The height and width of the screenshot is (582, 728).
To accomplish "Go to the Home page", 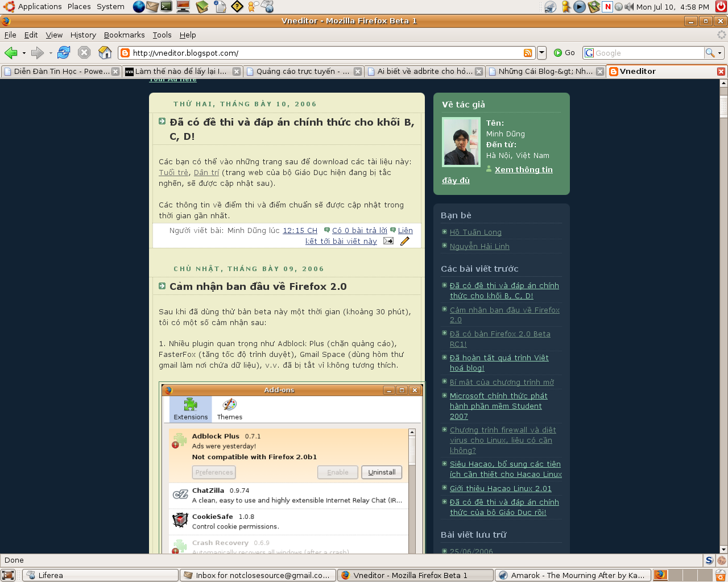I will pyautogui.click(x=105, y=53).
